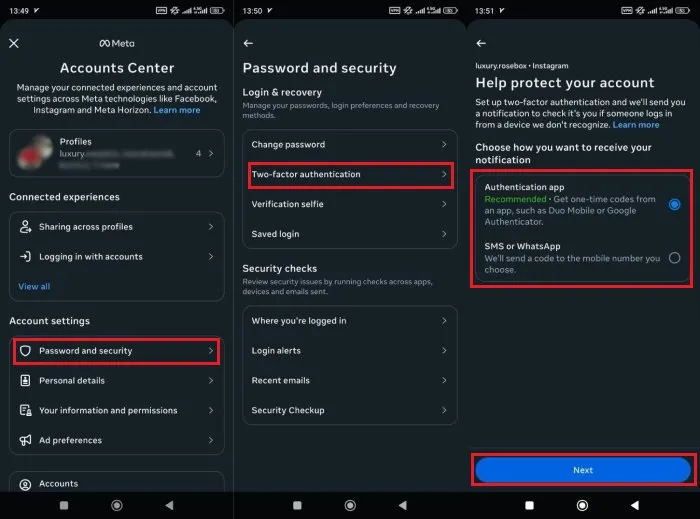
Task: Tap Android back triangle in first screen
Action: click(x=169, y=505)
